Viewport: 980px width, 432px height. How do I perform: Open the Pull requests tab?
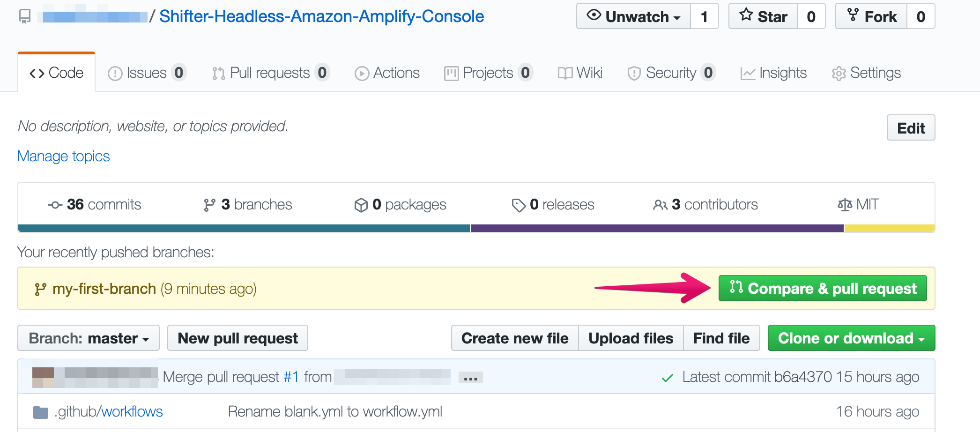click(271, 73)
